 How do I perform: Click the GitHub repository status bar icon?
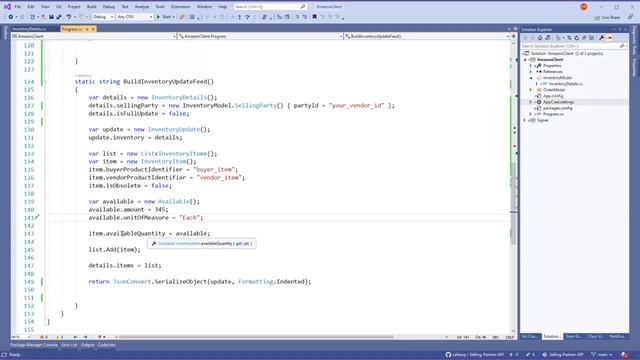pos(448,355)
